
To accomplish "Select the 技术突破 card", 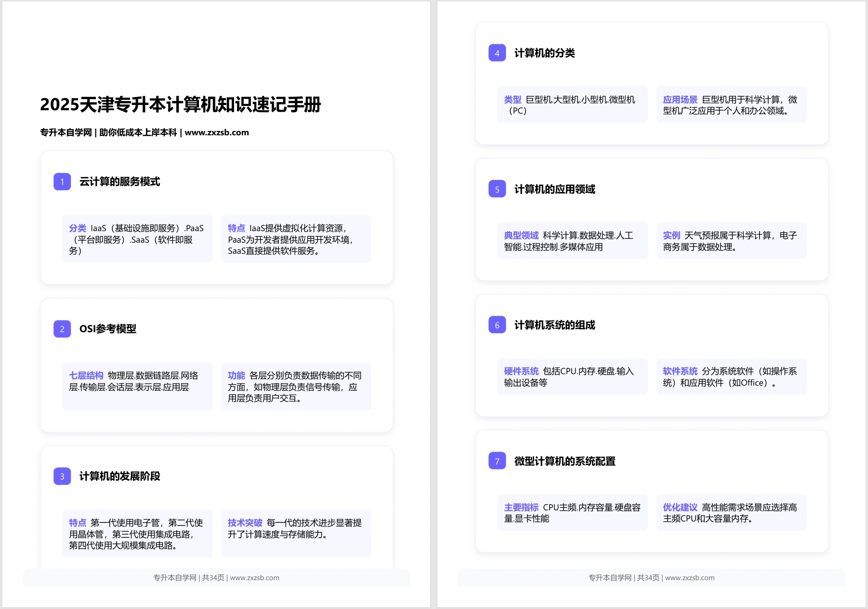I will point(296,533).
